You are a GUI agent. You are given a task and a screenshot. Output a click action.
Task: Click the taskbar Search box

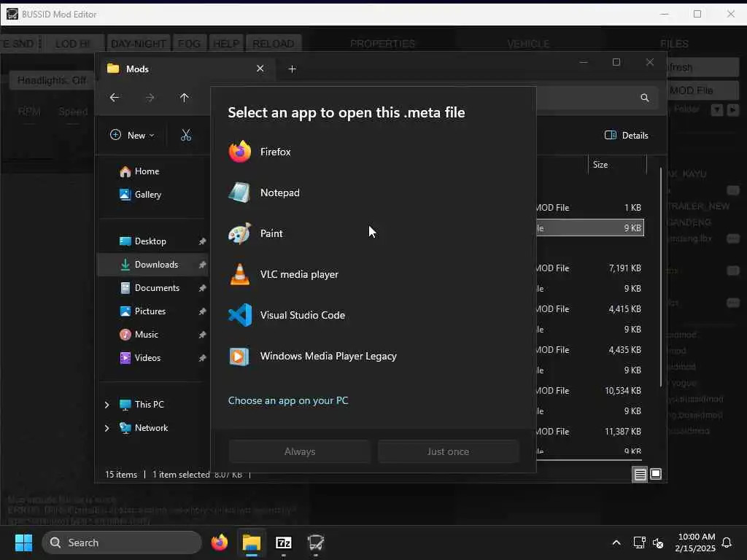pyautogui.click(x=122, y=542)
